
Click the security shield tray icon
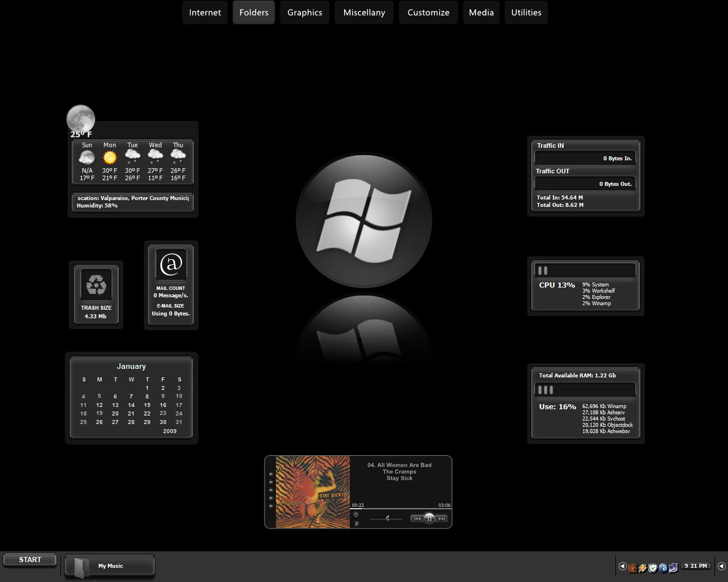click(x=653, y=567)
